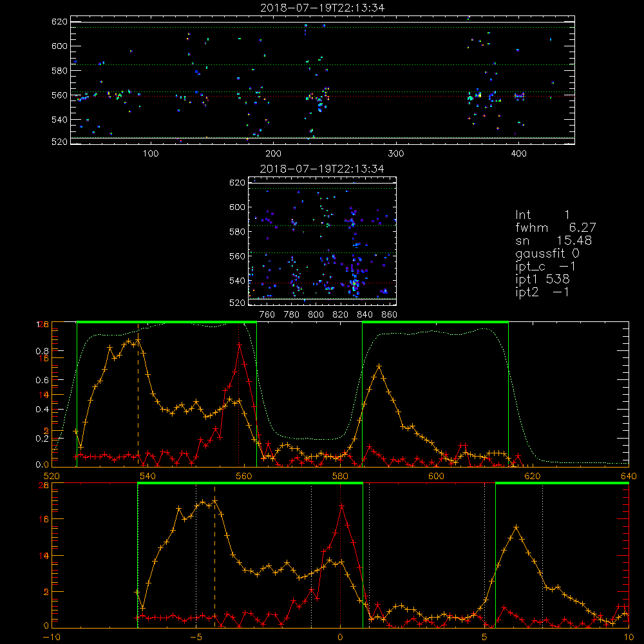This screenshot has height=644, width=644.
Task: Click the 'ipt_c -1' value line
Action: point(545,267)
